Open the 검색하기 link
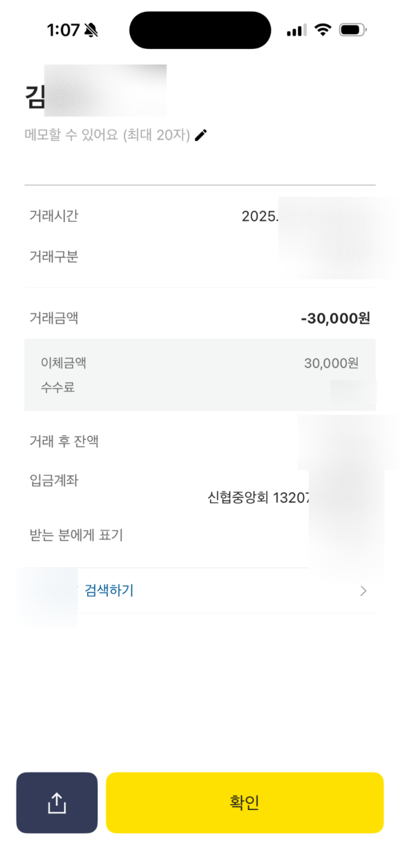Screen dimensions: 400x868 109,591
